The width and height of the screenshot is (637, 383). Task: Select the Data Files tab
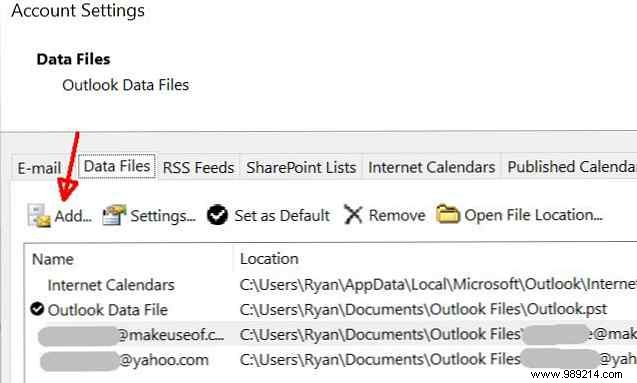point(117,166)
